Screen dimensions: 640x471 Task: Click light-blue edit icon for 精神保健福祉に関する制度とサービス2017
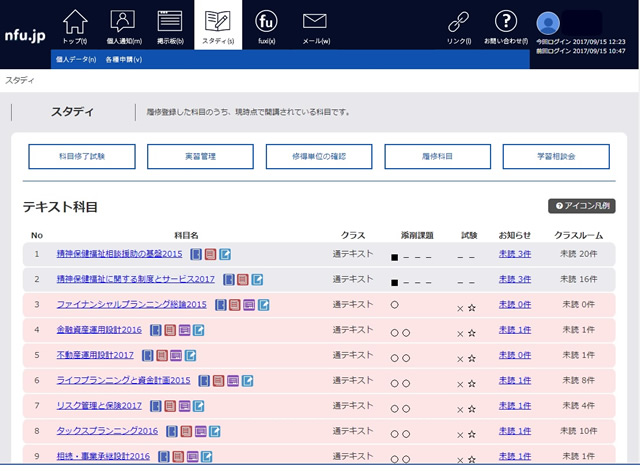(x=257, y=280)
